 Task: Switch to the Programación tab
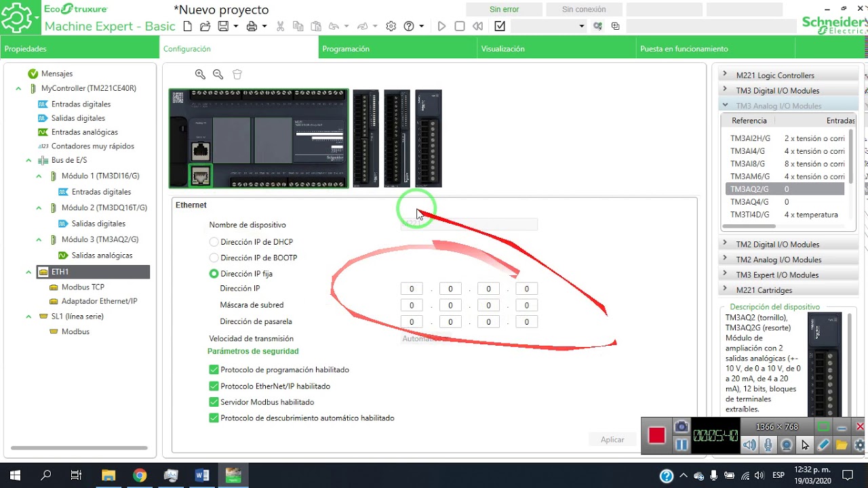tap(398, 49)
